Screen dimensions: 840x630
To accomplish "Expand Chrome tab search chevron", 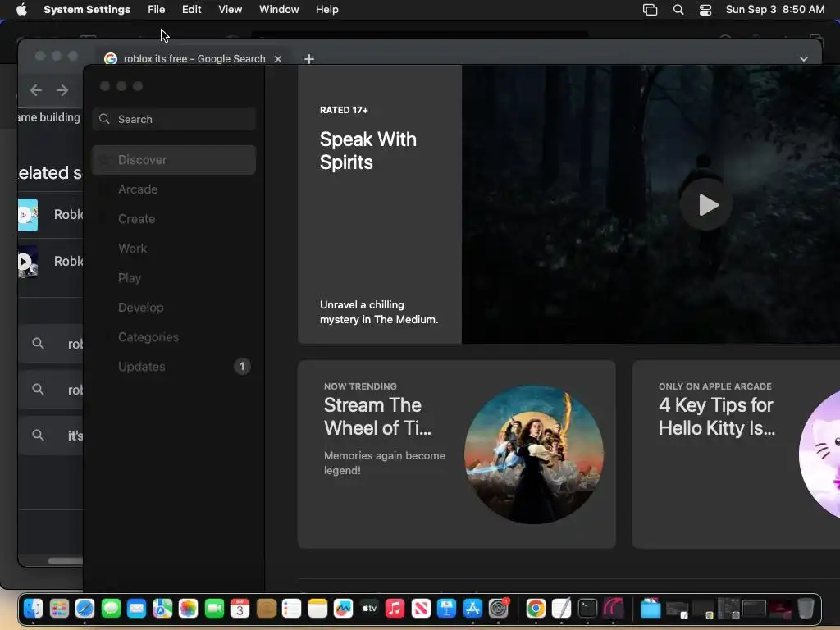I will point(804,59).
